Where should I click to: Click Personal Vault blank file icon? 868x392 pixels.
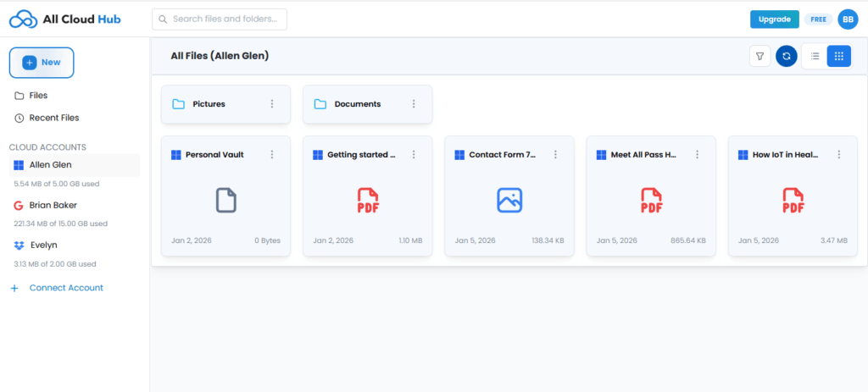point(225,200)
